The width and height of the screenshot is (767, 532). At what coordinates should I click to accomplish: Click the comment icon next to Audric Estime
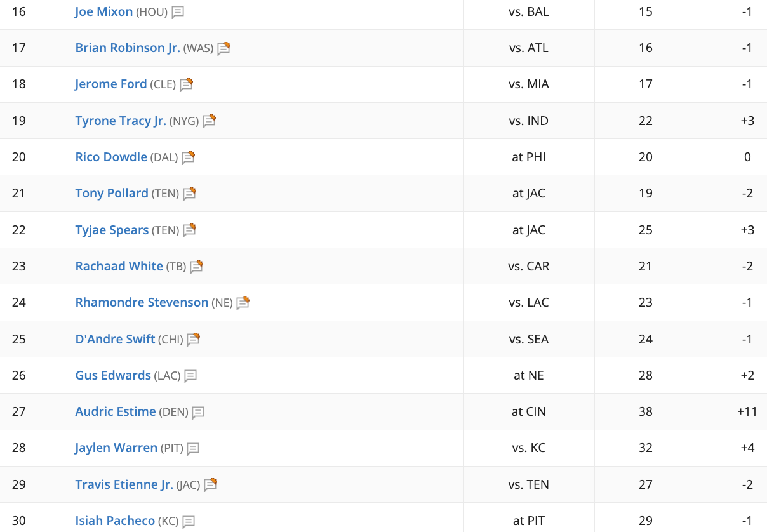point(198,412)
